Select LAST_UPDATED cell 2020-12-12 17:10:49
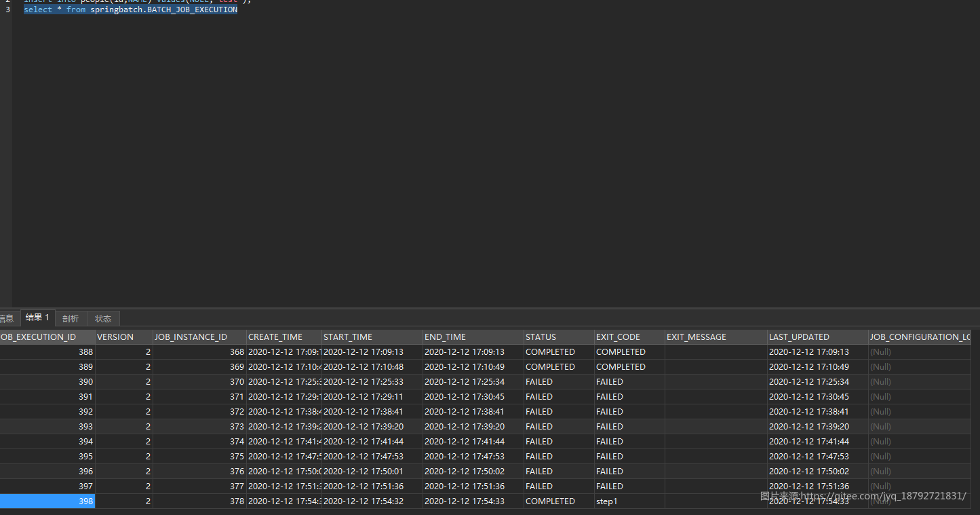Viewport: 980px width, 515px height. (x=818, y=367)
